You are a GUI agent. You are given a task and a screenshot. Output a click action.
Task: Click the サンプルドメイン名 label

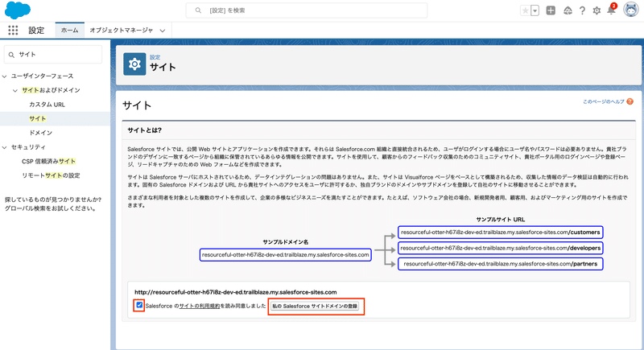[x=286, y=242]
